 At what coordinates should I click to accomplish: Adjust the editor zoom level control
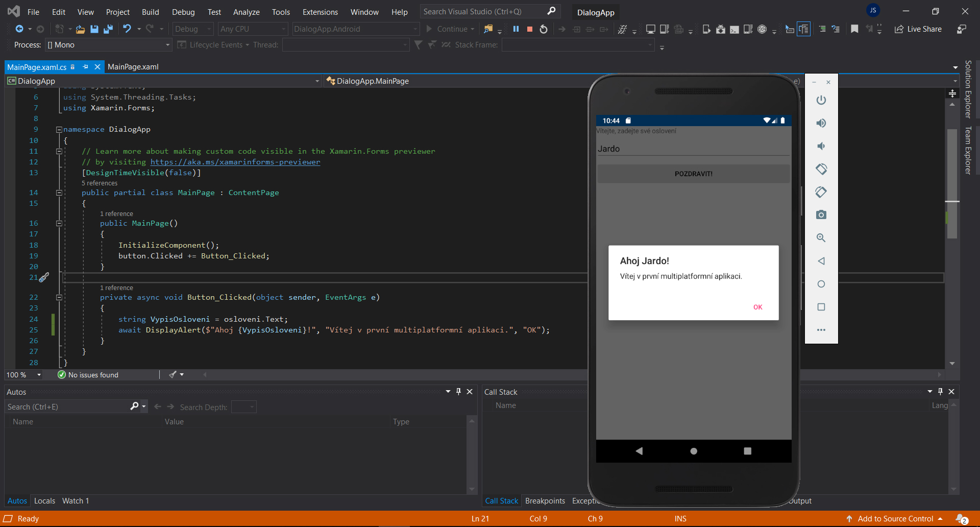click(x=23, y=374)
